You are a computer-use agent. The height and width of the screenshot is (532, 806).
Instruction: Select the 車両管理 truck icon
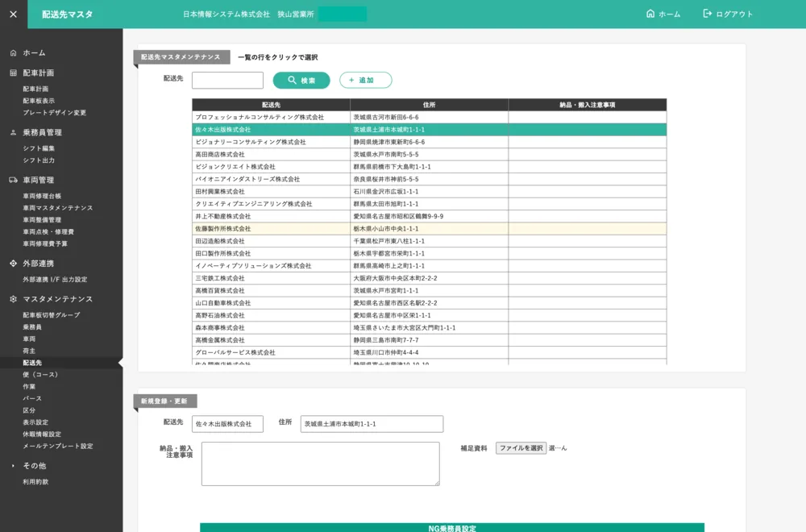point(13,181)
